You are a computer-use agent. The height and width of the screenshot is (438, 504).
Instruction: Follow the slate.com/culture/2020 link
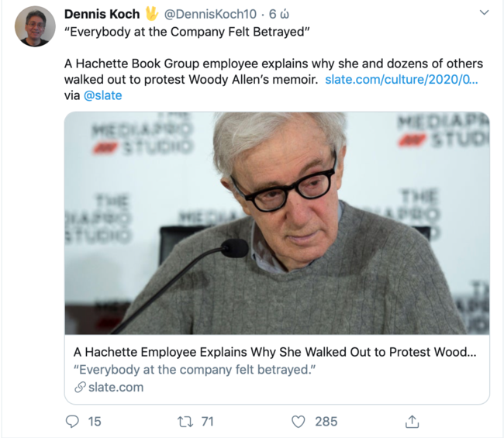pyautogui.click(x=402, y=80)
